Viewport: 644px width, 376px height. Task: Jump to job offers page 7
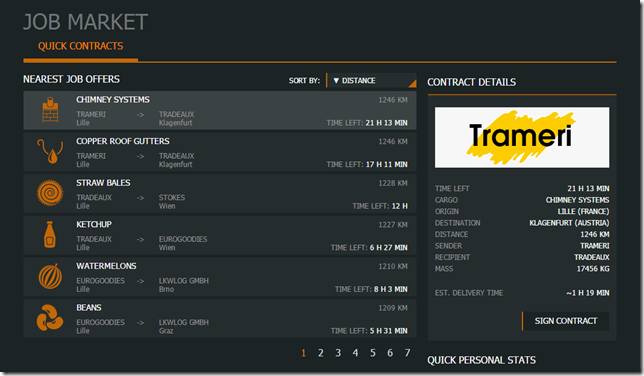(x=407, y=353)
